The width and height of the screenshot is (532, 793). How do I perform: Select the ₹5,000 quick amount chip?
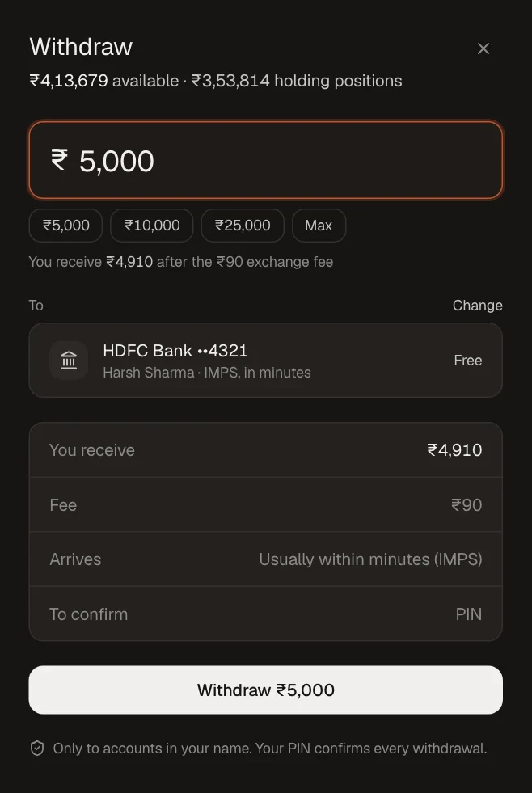tap(65, 225)
